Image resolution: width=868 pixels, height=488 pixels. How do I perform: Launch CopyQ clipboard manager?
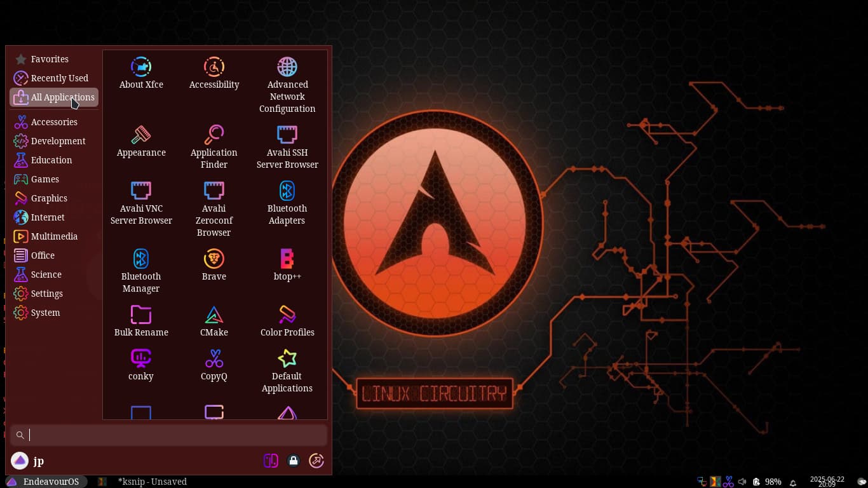[214, 359]
